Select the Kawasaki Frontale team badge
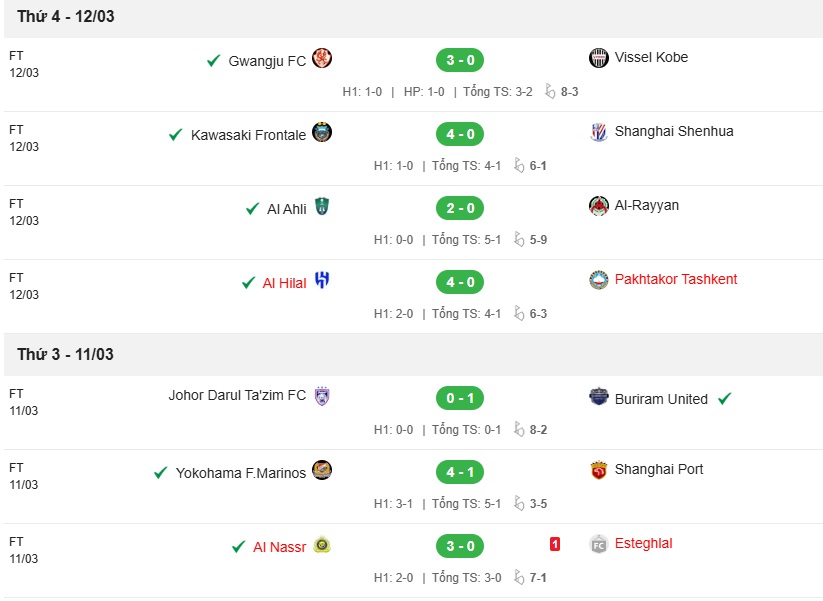This screenshot has height=601, width=823. tap(322, 132)
